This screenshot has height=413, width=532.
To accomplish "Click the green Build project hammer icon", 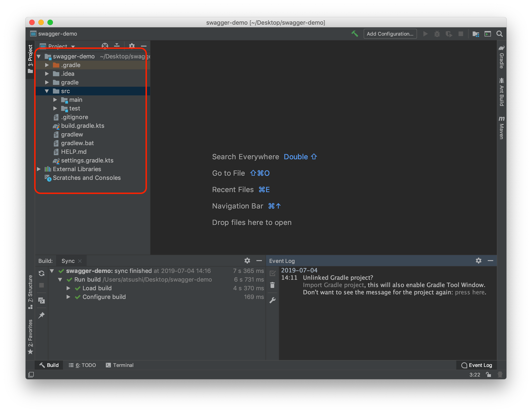I will pyautogui.click(x=355, y=34).
